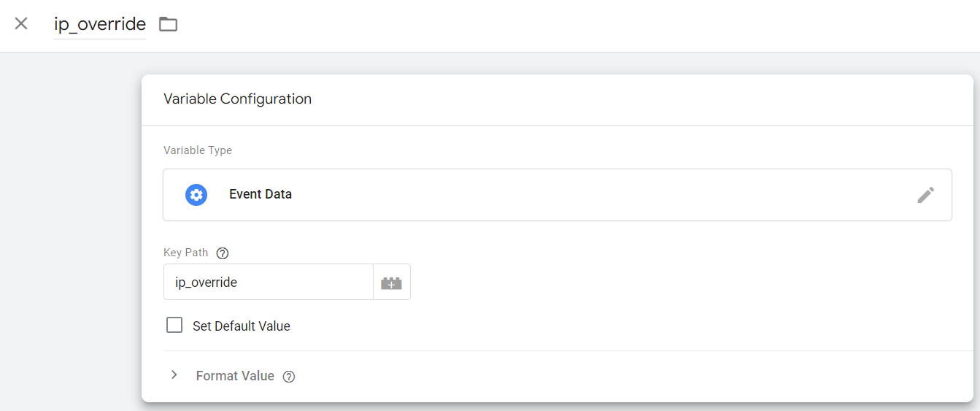Open variable picker brick icon
Viewport: 980px width, 411px height.
[x=392, y=283]
